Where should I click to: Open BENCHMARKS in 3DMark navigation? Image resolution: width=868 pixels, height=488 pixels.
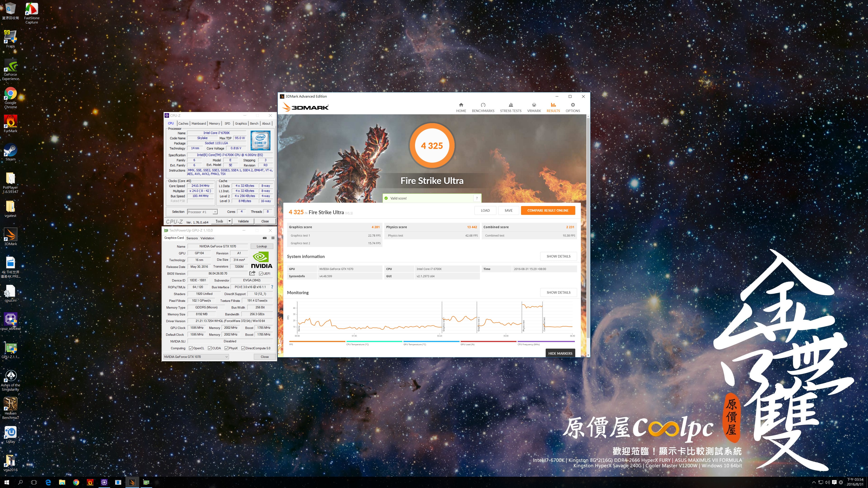[483, 108]
